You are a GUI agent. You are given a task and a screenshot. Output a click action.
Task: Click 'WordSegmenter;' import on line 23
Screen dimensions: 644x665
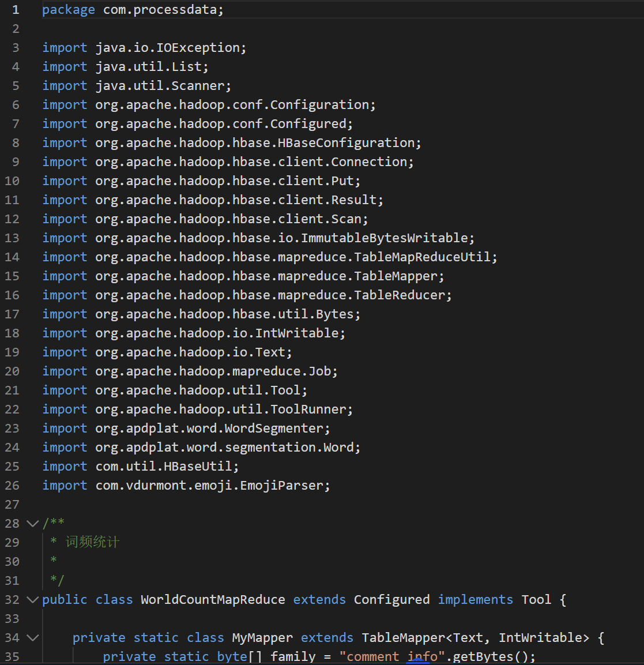coord(278,429)
